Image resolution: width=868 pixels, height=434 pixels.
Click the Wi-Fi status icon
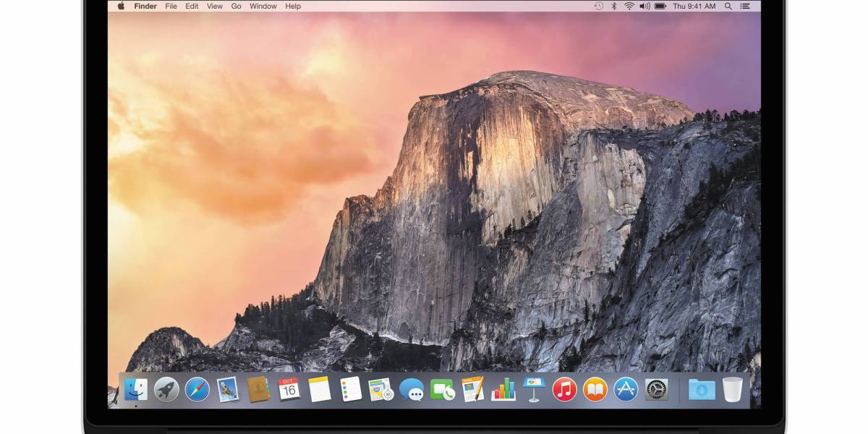point(629,6)
